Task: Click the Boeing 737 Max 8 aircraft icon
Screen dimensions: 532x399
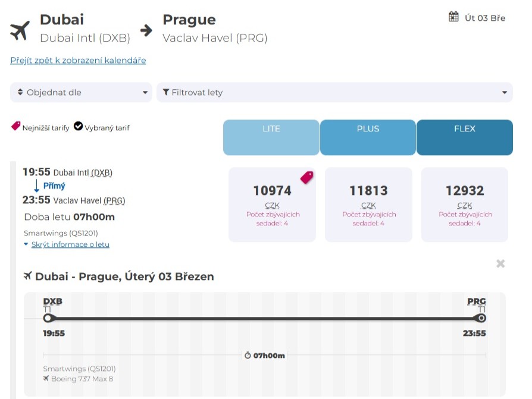Action: 46,379
